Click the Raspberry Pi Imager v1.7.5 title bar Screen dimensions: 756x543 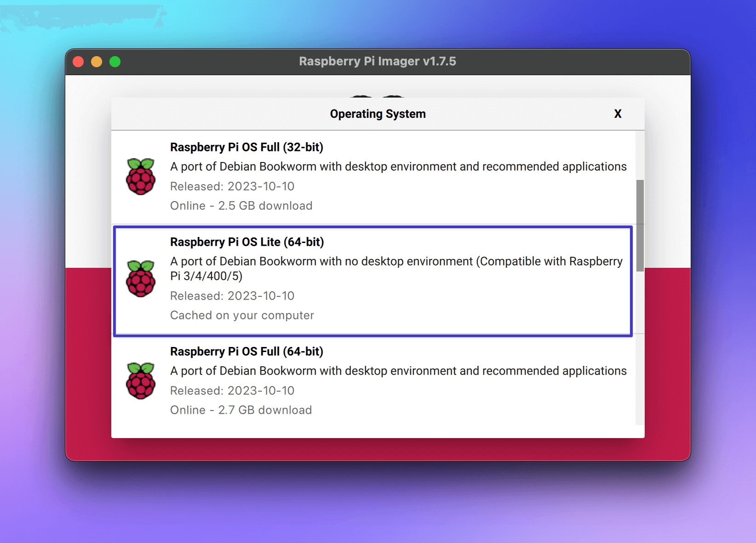[x=378, y=61]
